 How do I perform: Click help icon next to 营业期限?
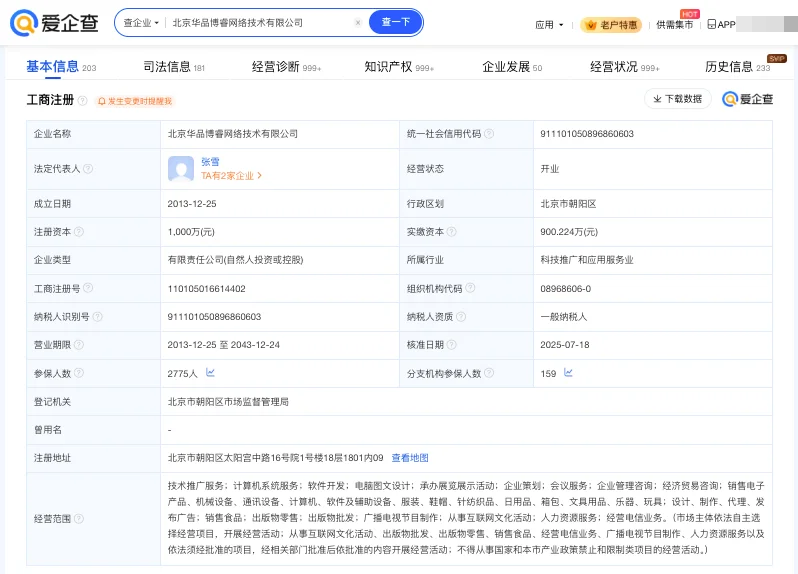[79, 345]
